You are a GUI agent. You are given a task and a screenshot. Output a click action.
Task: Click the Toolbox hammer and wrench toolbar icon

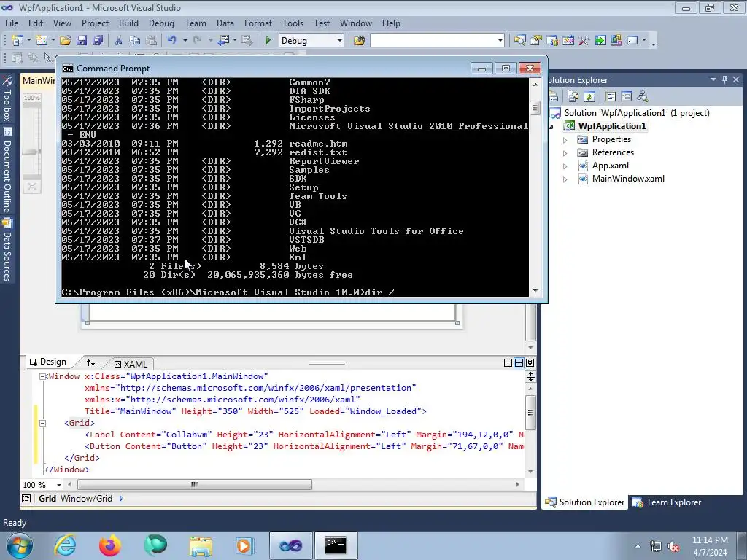click(584, 41)
